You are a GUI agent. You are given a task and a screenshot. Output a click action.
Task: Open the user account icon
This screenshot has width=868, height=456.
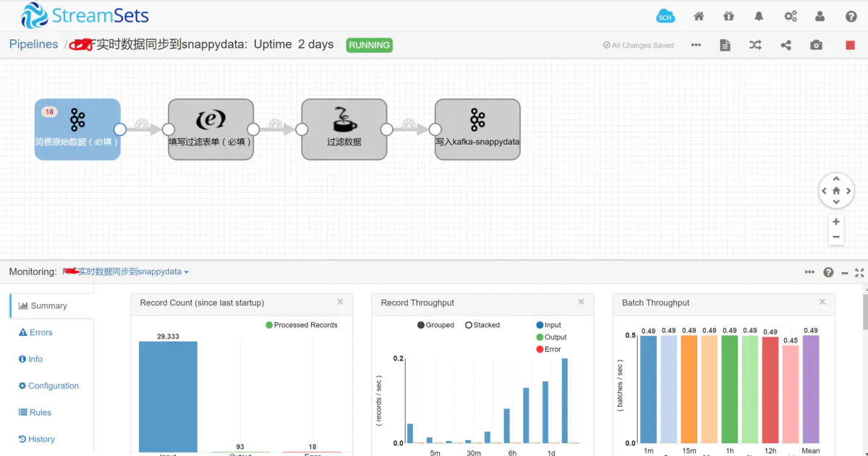pos(820,16)
